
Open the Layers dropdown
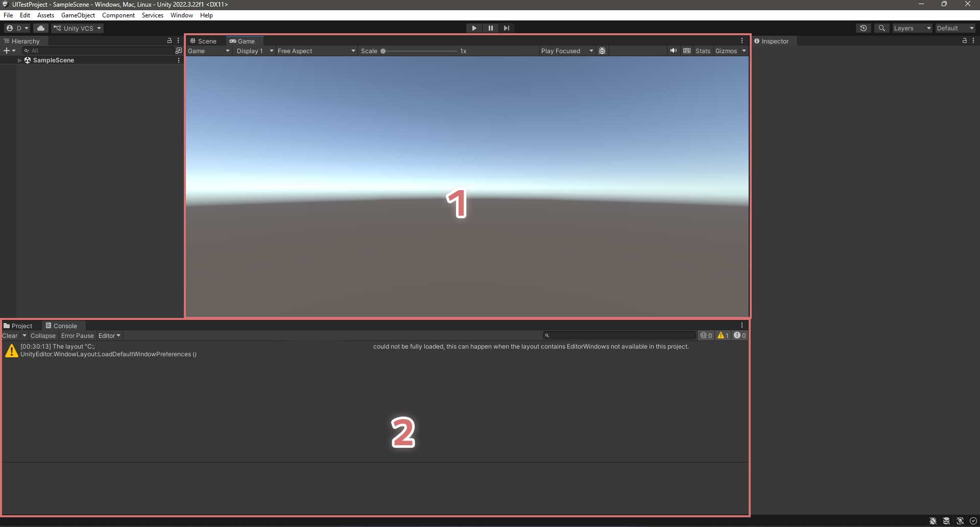tap(912, 28)
